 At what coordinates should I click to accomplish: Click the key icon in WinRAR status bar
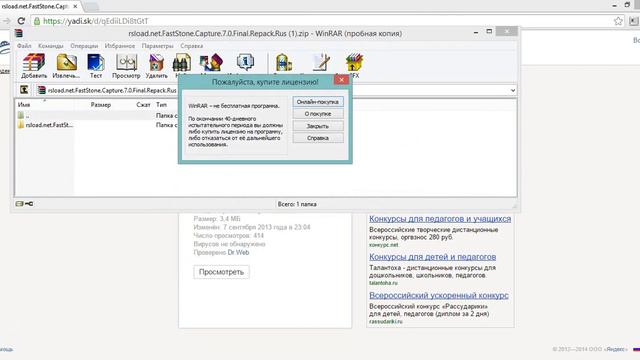pos(29,204)
